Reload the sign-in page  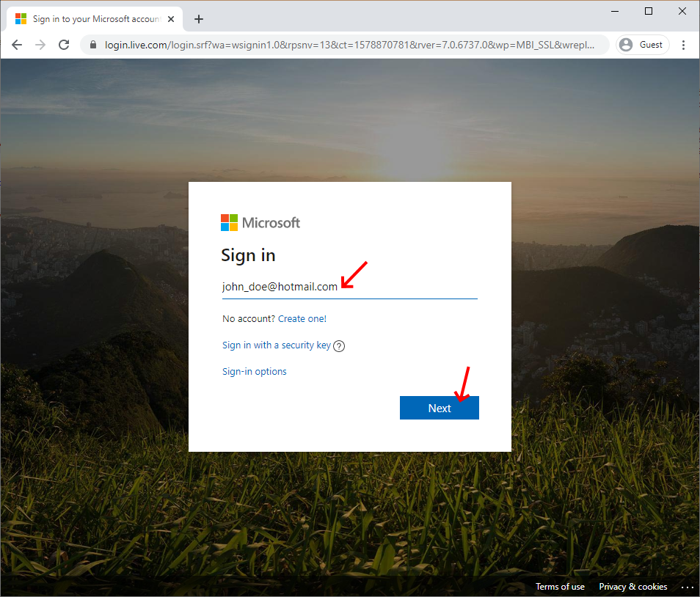click(x=64, y=45)
